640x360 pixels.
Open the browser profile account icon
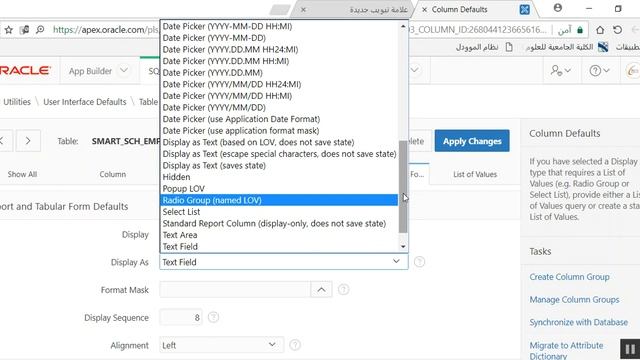coord(558,8)
